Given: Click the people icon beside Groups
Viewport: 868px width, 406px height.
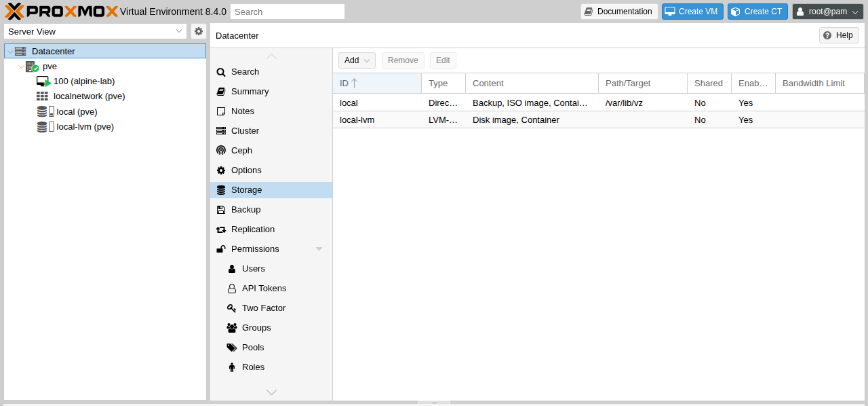Looking at the screenshot, I should click(x=231, y=328).
